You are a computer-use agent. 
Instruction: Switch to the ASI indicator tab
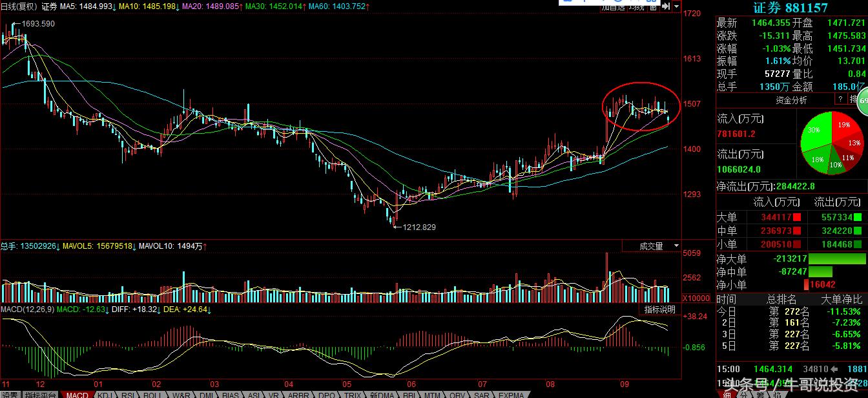click(x=254, y=395)
